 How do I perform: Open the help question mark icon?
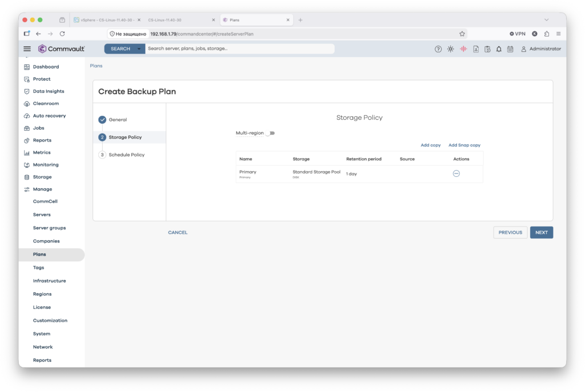438,49
